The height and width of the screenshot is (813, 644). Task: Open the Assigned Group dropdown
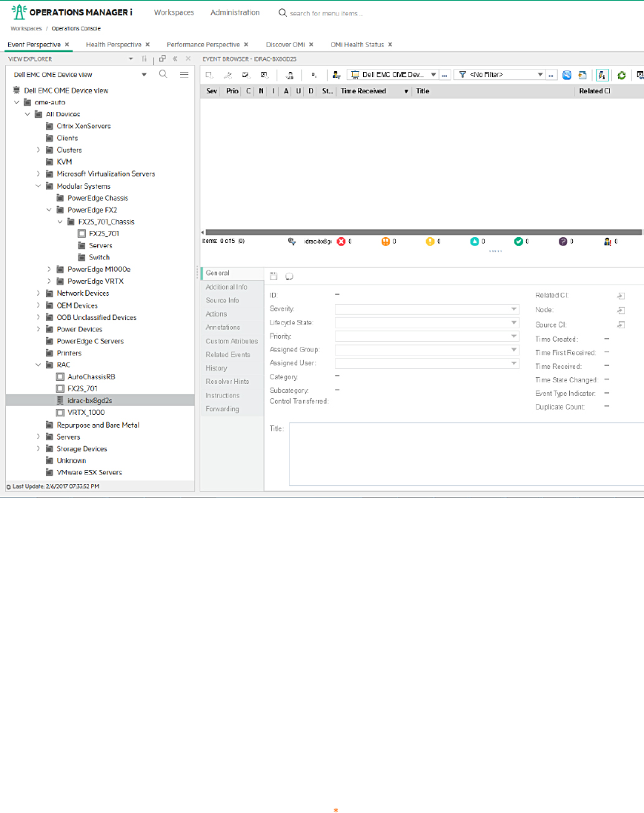pos(427,350)
